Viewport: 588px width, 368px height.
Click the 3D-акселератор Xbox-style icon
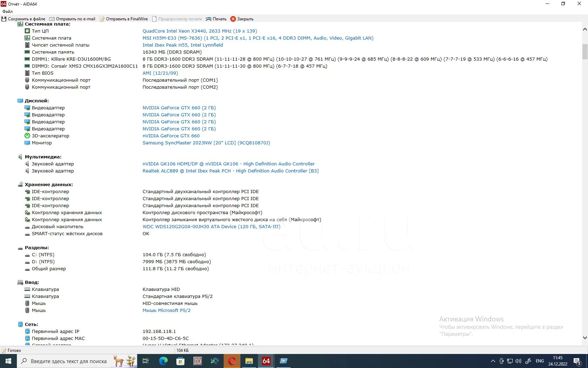27,136
